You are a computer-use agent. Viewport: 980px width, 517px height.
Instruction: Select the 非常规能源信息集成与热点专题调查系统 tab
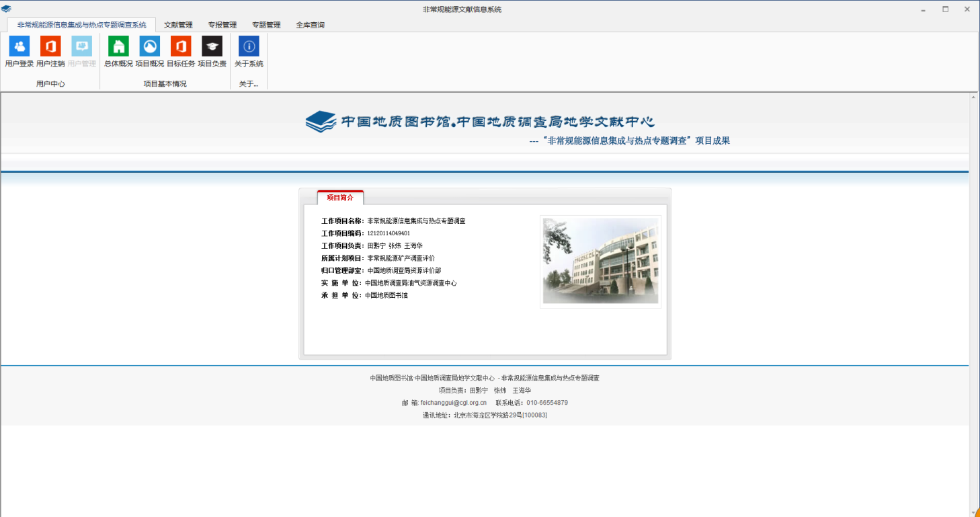coord(81,25)
